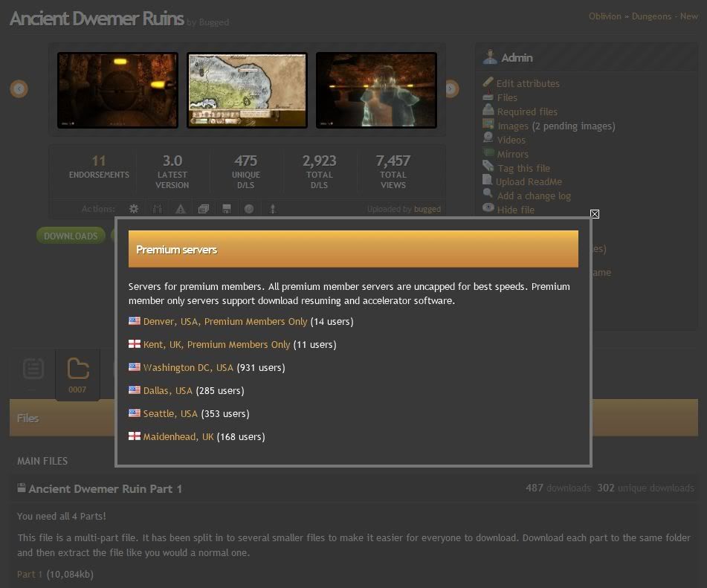This screenshot has width=707, height=588.
Task: Open the files tab with folder icon
Action: click(77, 373)
